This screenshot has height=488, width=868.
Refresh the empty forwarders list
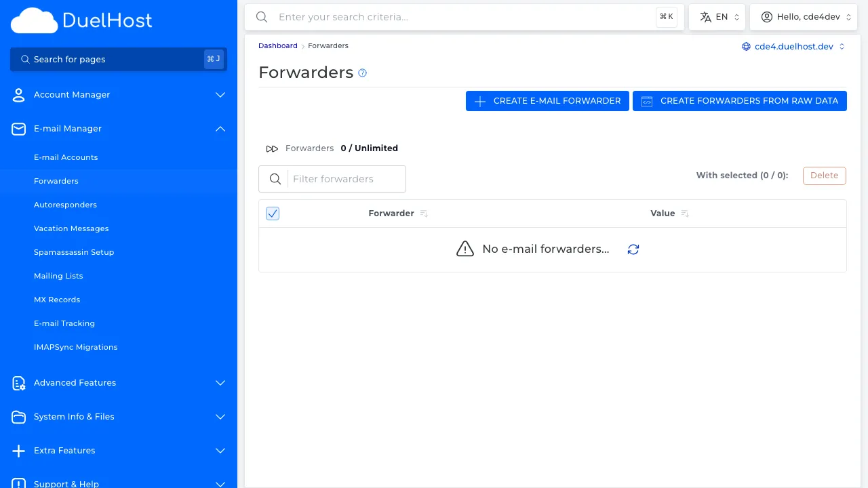click(x=633, y=249)
